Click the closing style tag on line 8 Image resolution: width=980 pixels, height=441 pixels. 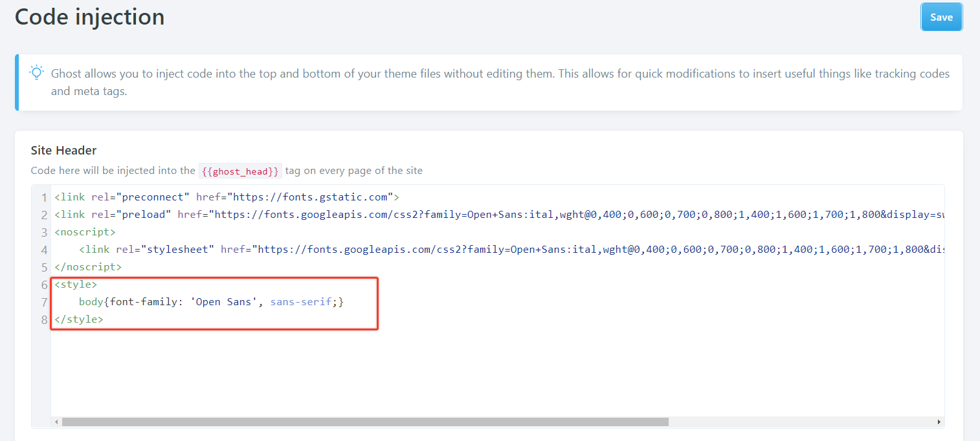click(x=79, y=319)
